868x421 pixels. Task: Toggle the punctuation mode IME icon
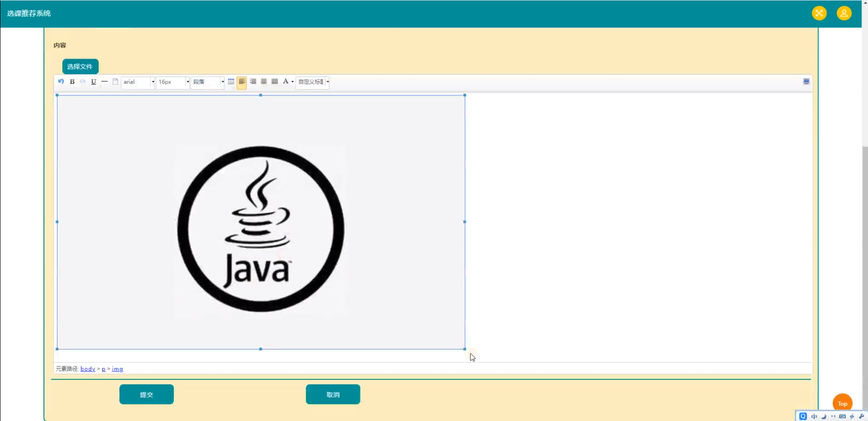click(833, 416)
